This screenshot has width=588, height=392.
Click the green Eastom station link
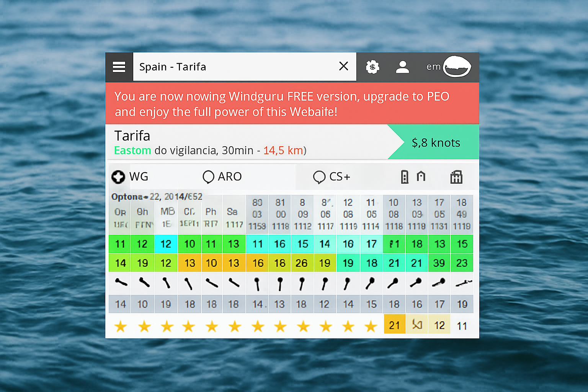[132, 150]
